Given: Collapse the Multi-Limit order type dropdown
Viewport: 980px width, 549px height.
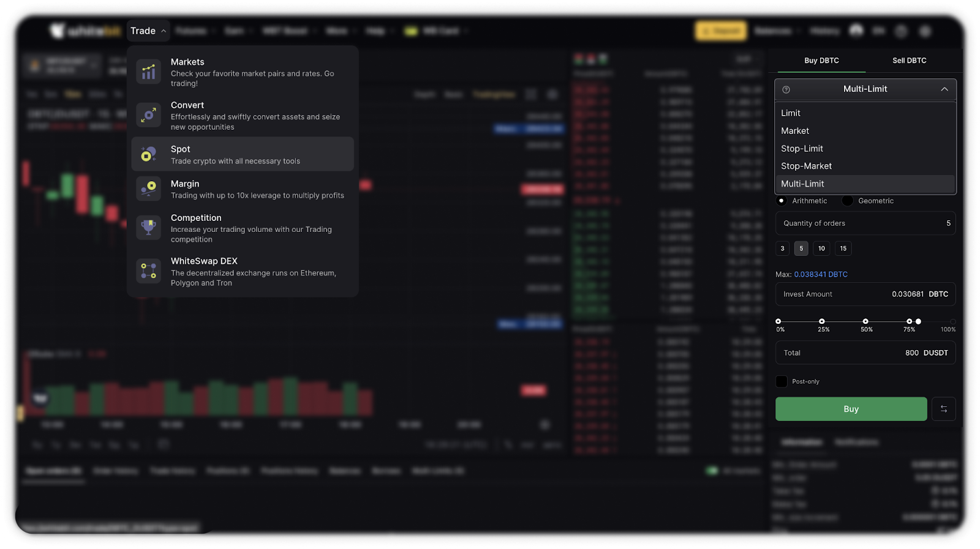Looking at the screenshot, I should click(x=944, y=89).
